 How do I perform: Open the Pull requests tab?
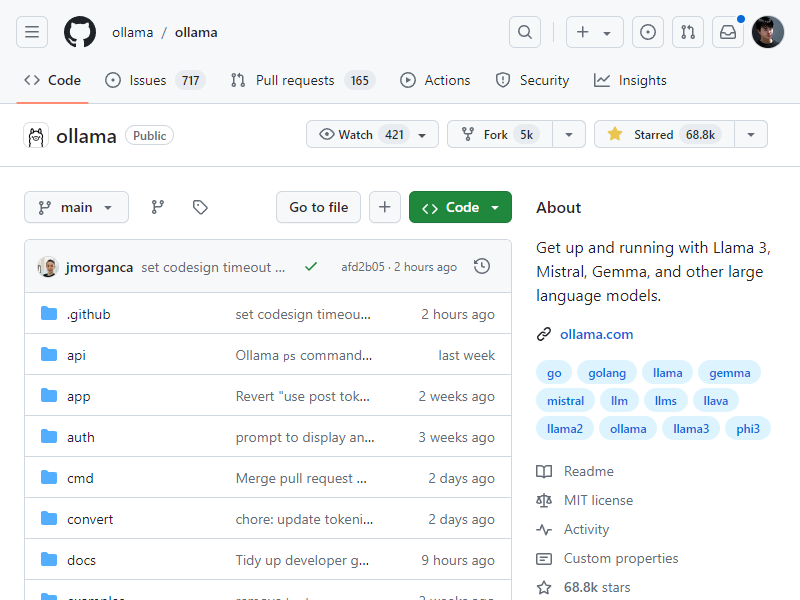pyautogui.click(x=303, y=80)
